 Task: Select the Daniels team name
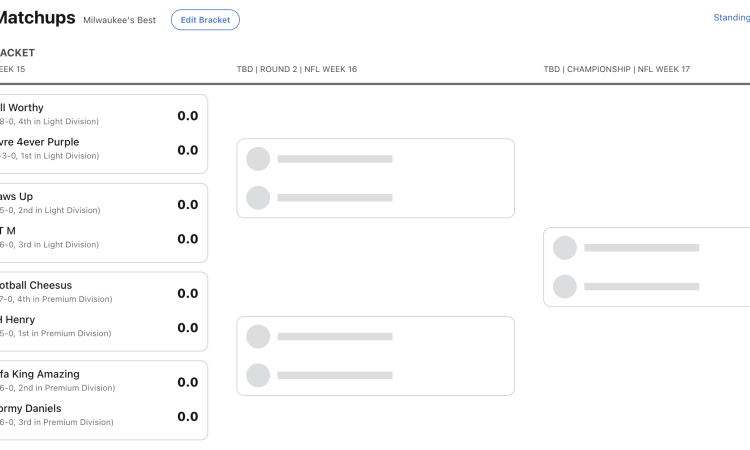(x=31, y=408)
